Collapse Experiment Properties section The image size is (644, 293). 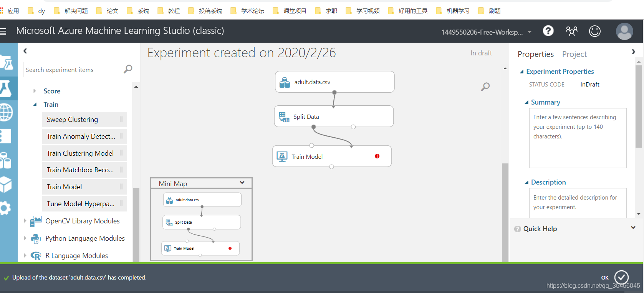[x=521, y=72]
